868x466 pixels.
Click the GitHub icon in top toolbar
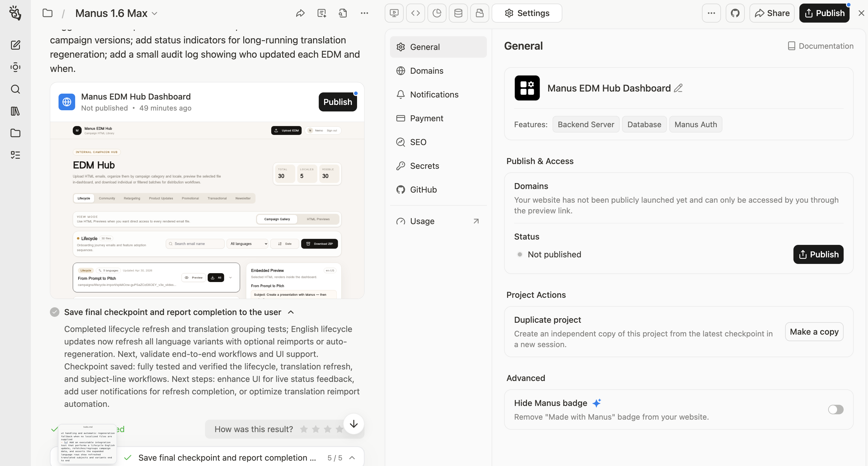pos(735,13)
